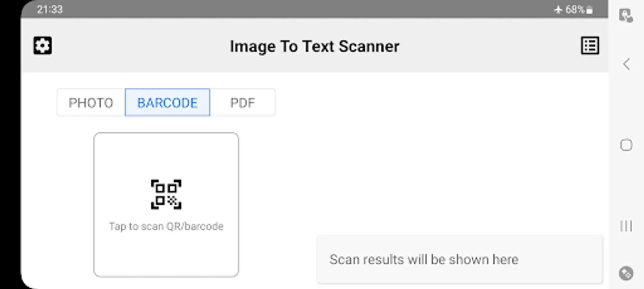Tap the QR code scanner icon
The image size is (644, 289).
point(166,195)
